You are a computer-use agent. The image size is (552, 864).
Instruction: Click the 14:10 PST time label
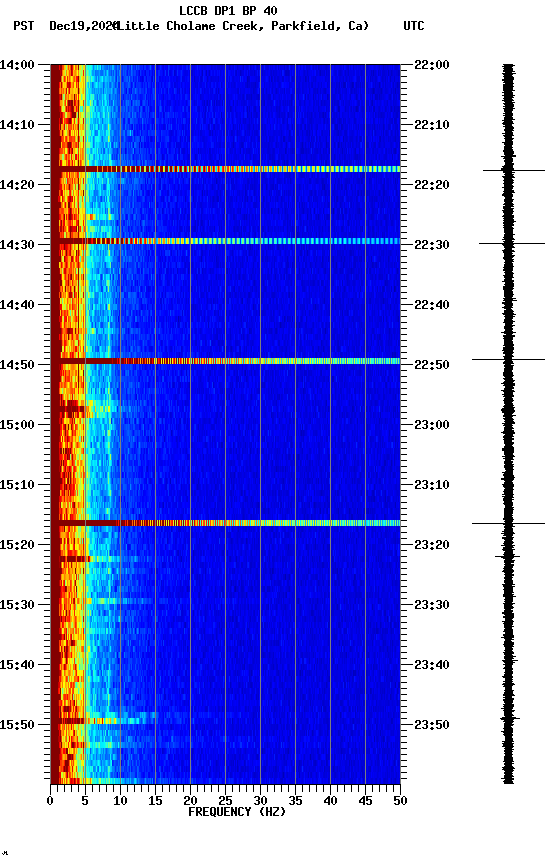(x=17, y=125)
